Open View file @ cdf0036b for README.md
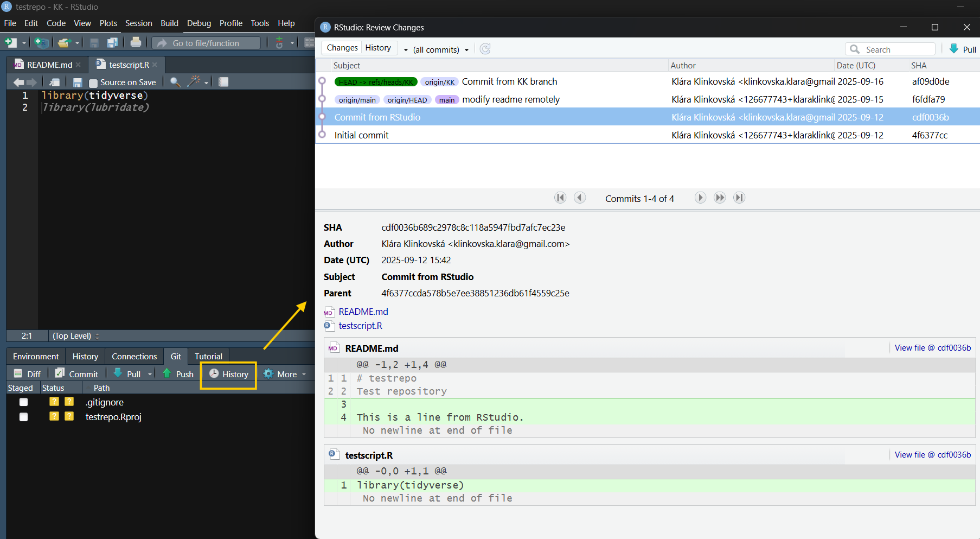This screenshot has height=539, width=980. (932, 348)
